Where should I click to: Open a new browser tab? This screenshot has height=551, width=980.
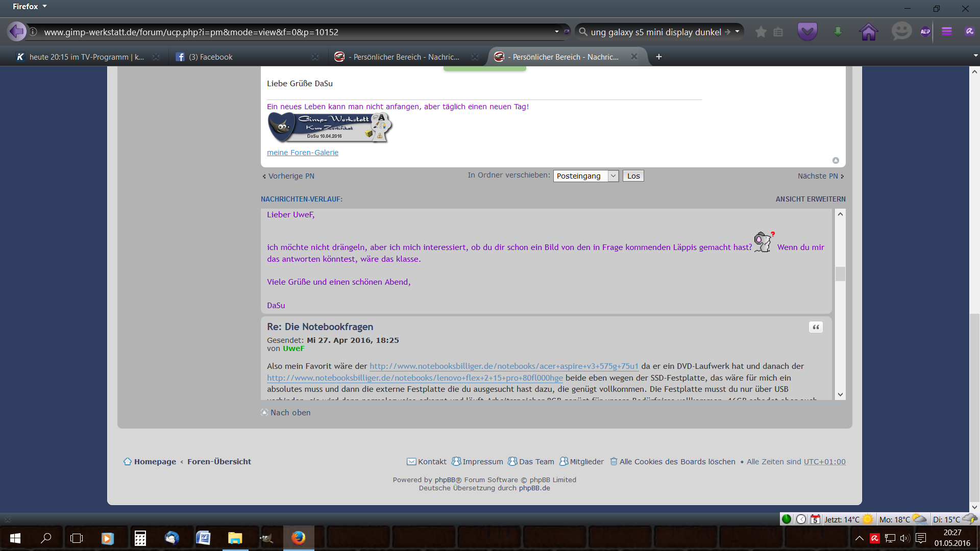tap(658, 57)
